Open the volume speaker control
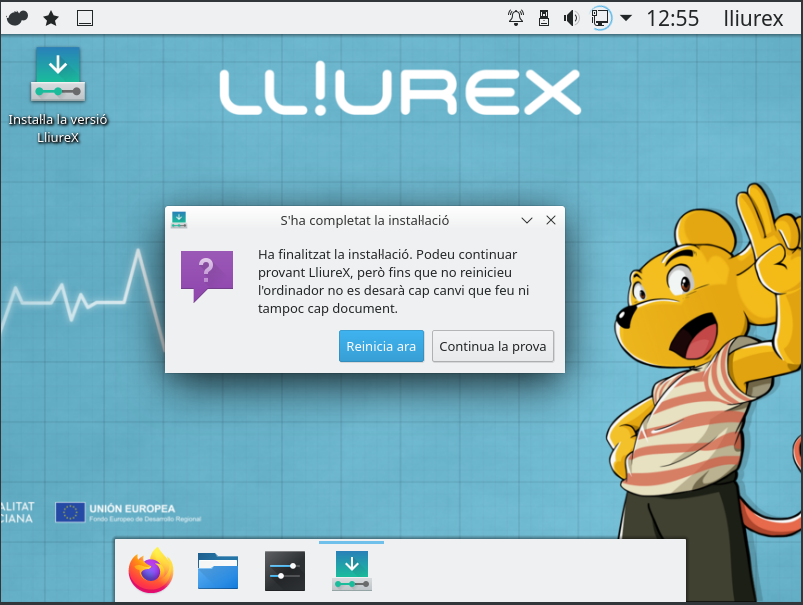Screen dimensions: 803x605 572,18
